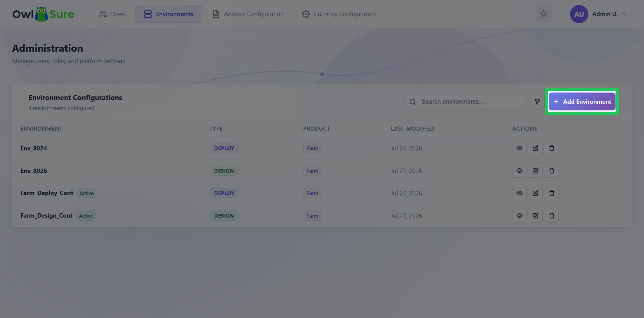Viewport: 644px width, 318px height.
Task: Click the Add Environment button
Action: (x=582, y=101)
